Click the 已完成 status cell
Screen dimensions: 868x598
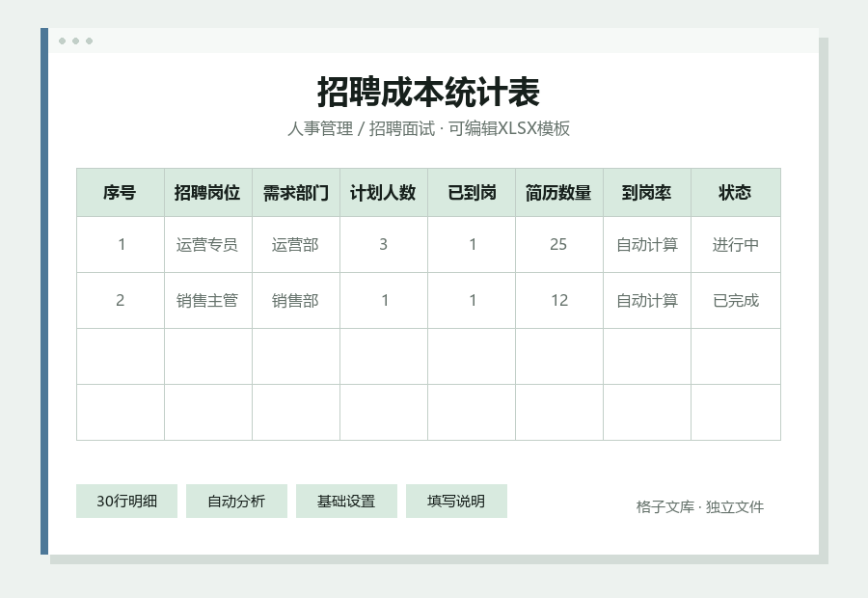point(736,301)
